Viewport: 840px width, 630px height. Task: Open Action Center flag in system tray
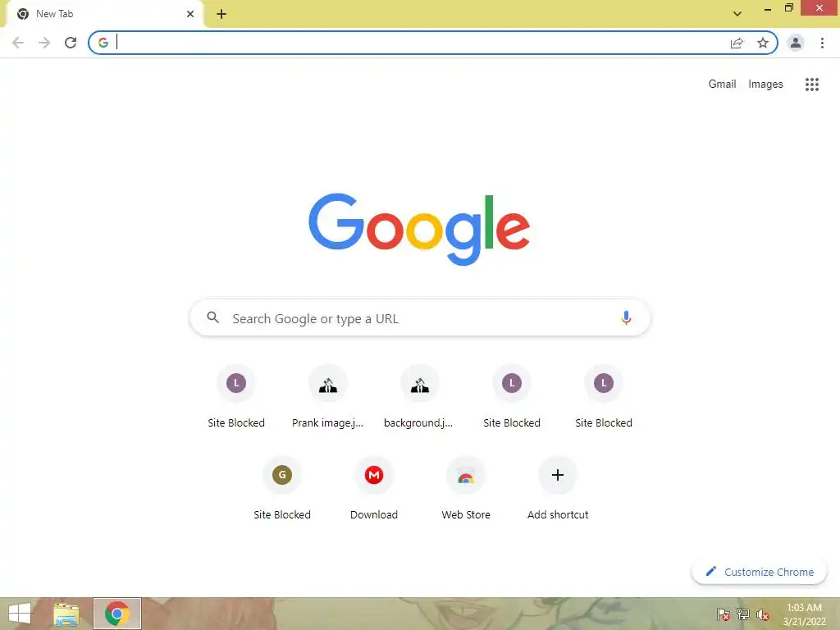coord(724,614)
